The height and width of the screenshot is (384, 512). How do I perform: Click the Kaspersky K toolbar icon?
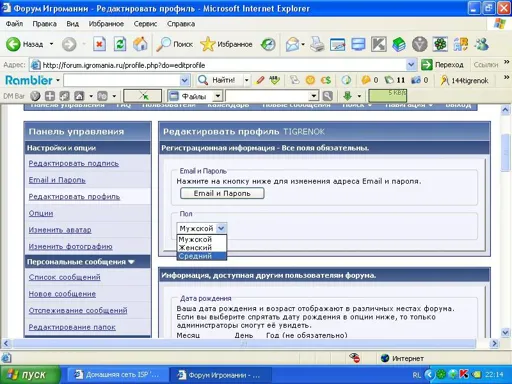point(379,44)
